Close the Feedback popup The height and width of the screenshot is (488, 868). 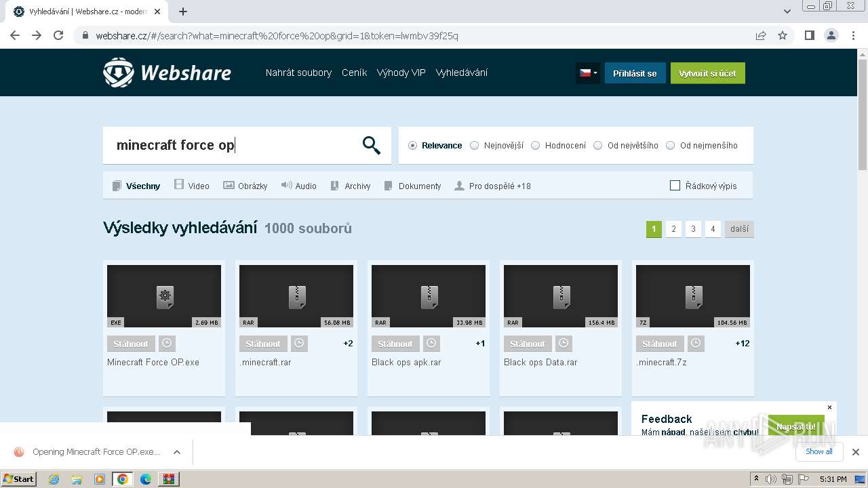tap(829, 407)
